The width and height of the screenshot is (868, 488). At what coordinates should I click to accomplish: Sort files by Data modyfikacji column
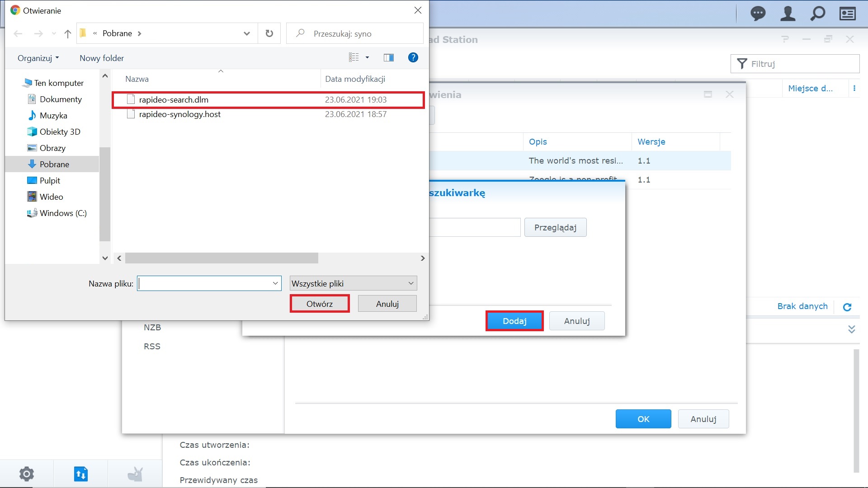coord(355,79)
